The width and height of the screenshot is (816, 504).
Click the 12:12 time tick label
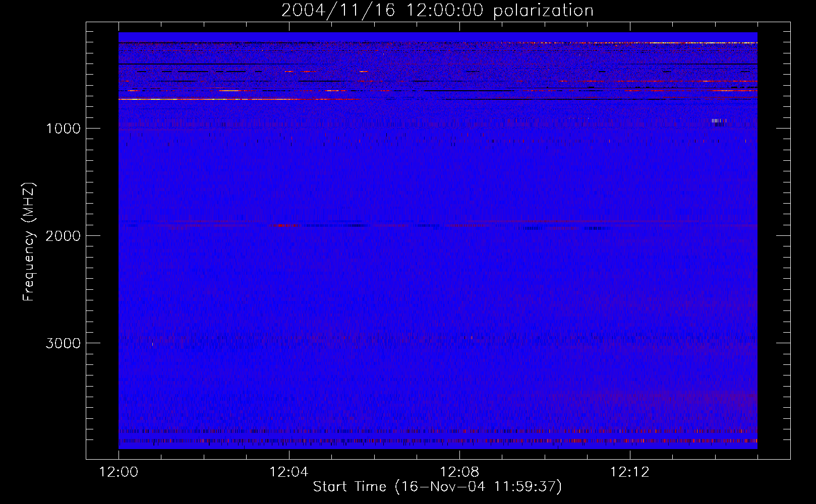[x=630, y=472]
